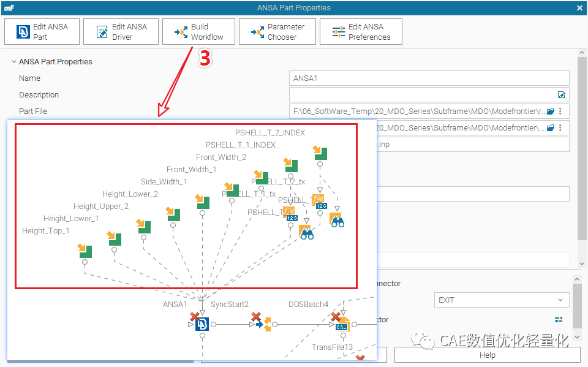Select the Front_Width_2 input variable node
Screen dimensions: 588x367
[x=261, y=178]
